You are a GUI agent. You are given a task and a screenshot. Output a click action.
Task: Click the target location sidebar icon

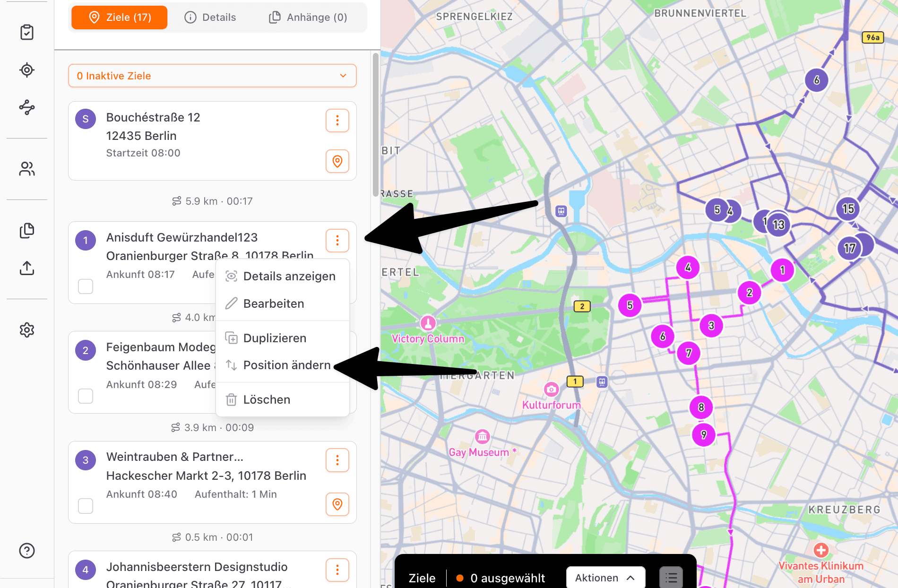tap(27, 70)
